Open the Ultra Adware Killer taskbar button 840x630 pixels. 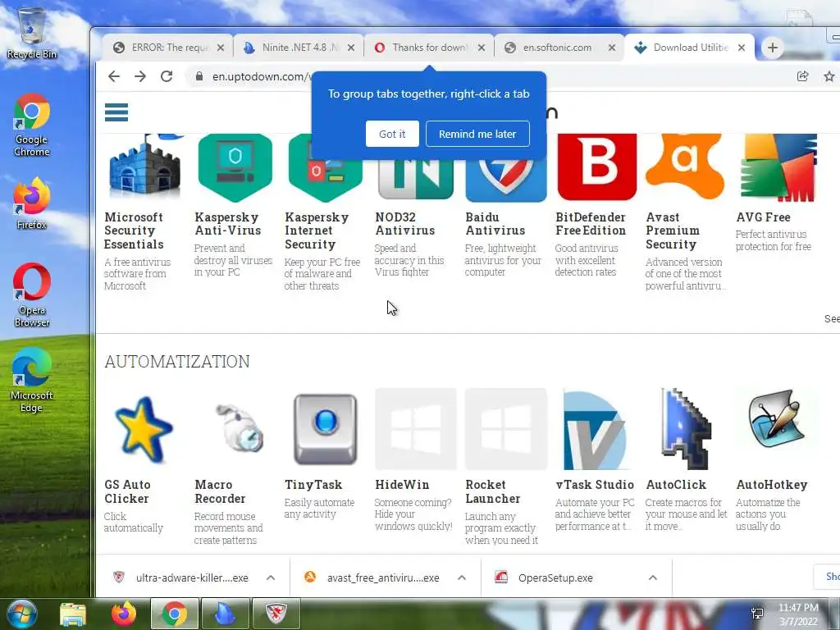tap(276, 614)
